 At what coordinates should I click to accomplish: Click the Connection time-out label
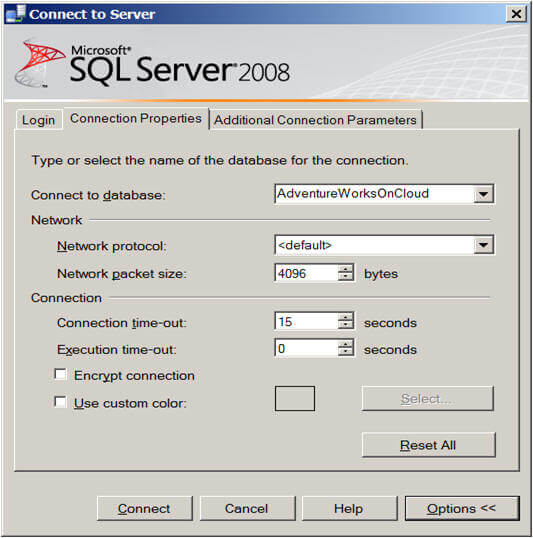pyautogui.click(x=121, y=323)
